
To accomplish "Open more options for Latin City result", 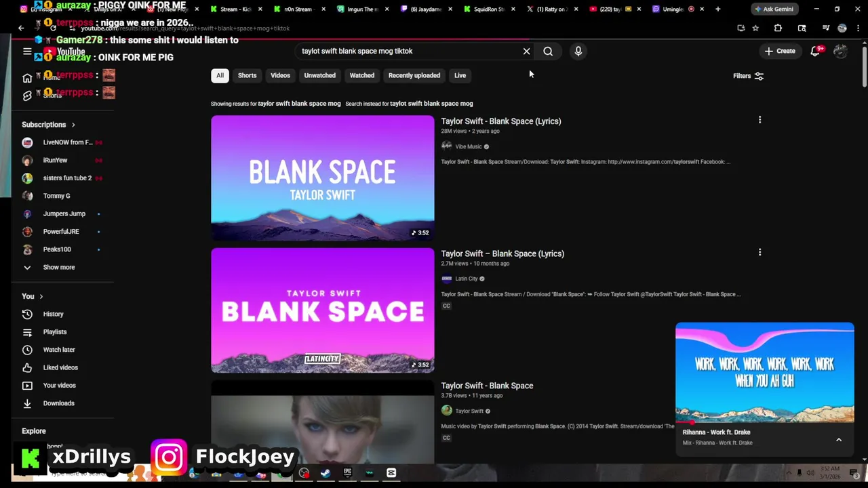I will point(759,252).
